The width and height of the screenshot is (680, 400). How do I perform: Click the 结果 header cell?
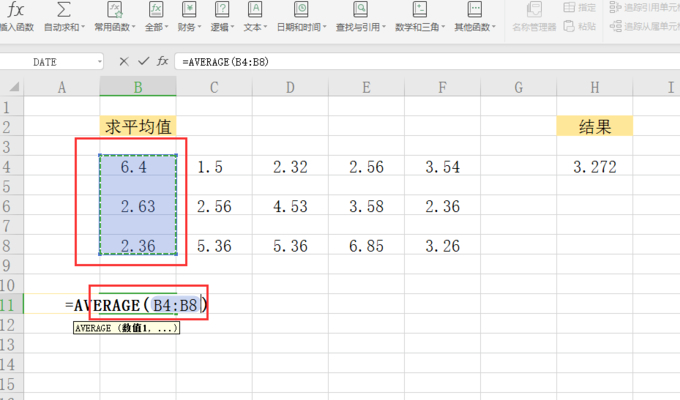[595, 127]
